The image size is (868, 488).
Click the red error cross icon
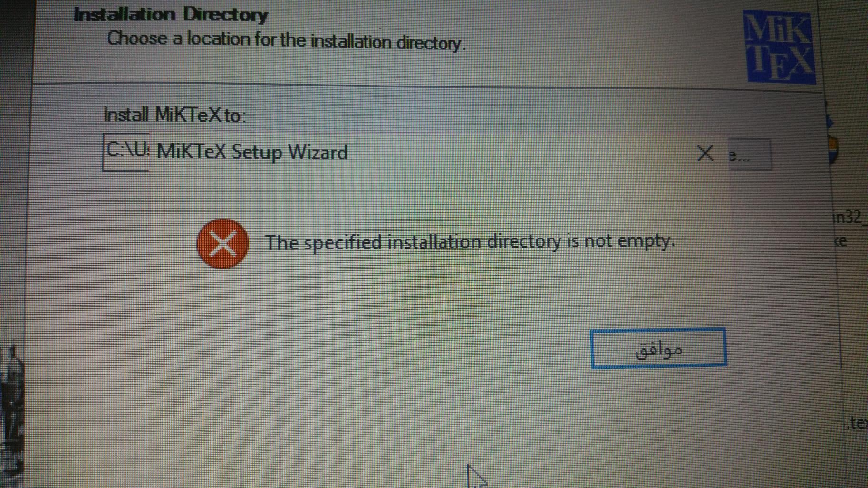[222, 244]
